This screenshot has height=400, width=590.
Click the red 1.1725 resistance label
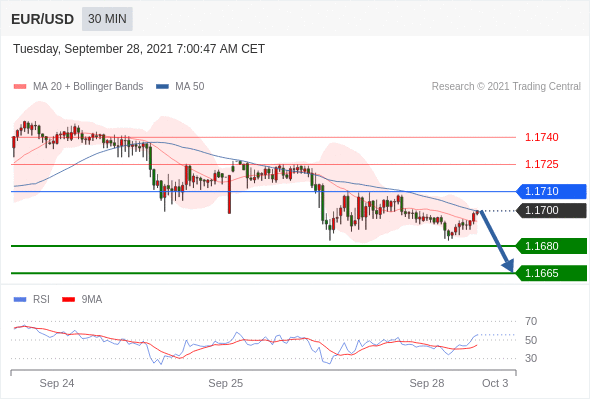pos(541,164)
